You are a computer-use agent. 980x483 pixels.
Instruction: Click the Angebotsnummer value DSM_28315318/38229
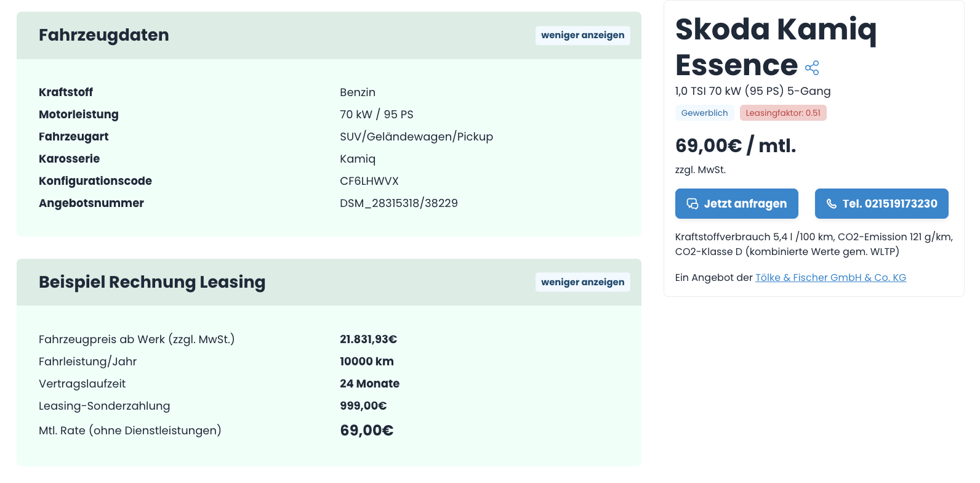coord(399,203)
